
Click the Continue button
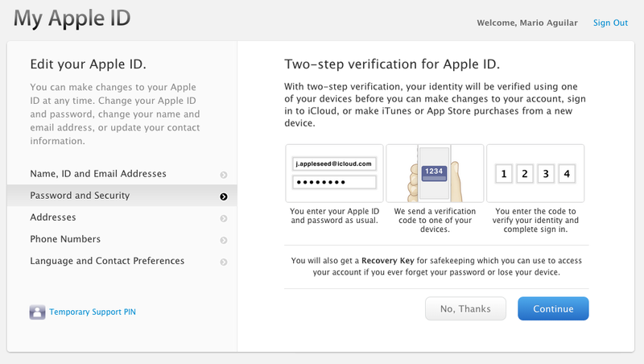[553, 308]
